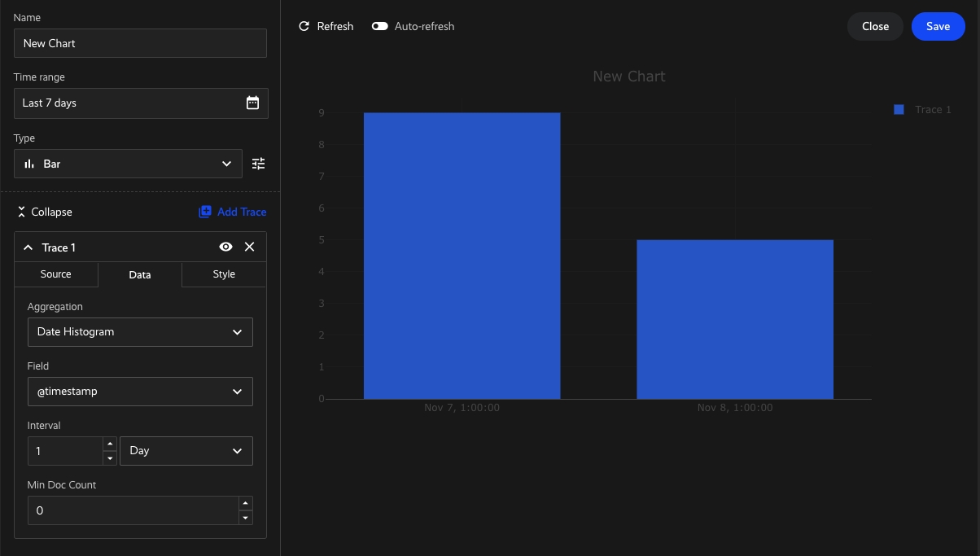The height and width of the screenshot is (556, 980).
Task: Click the Collapse arrows icon
Action: coord(22,212)
